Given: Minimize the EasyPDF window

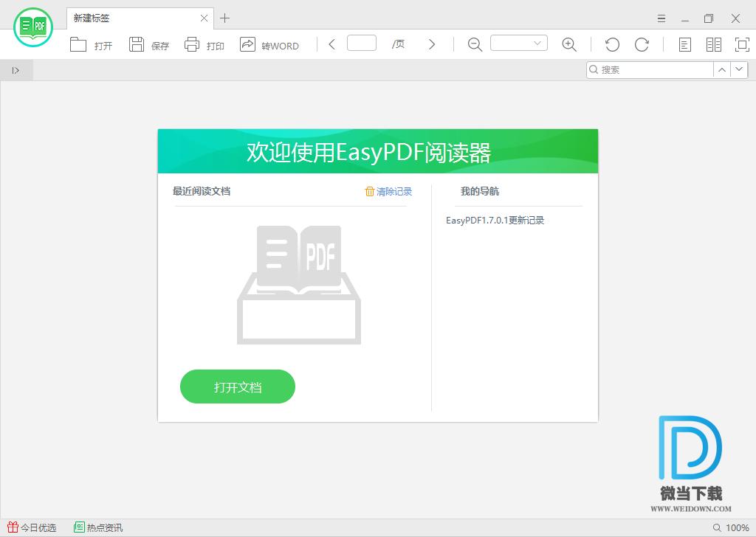Looking at the screenshot, I should pos(685,18).
